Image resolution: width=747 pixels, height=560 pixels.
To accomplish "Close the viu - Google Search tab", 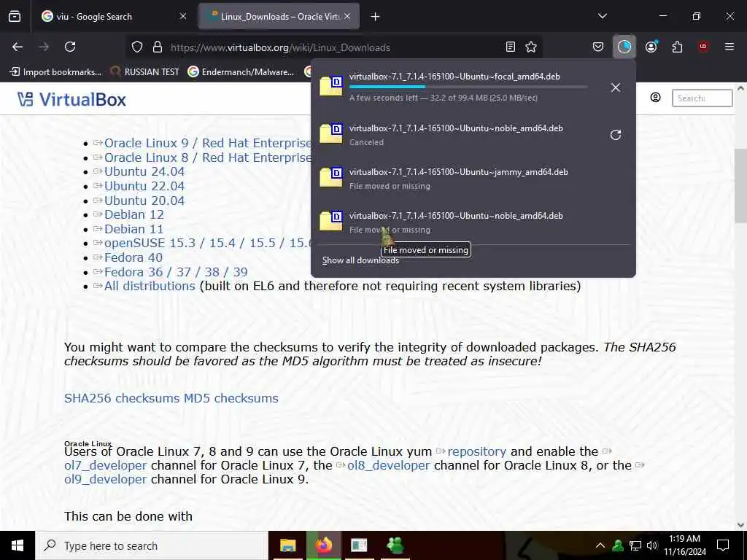I will pos(183,17).
